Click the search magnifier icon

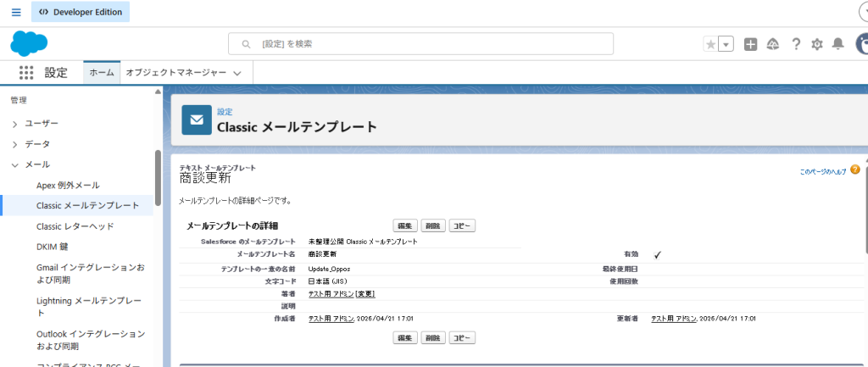point(247,44)
